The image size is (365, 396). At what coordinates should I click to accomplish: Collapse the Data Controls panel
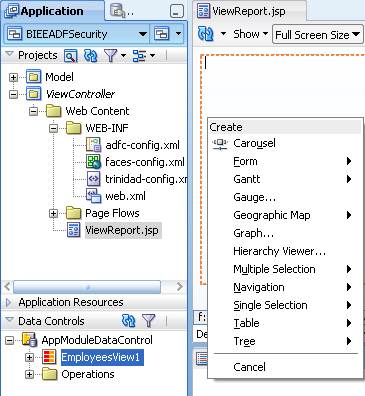9,320
